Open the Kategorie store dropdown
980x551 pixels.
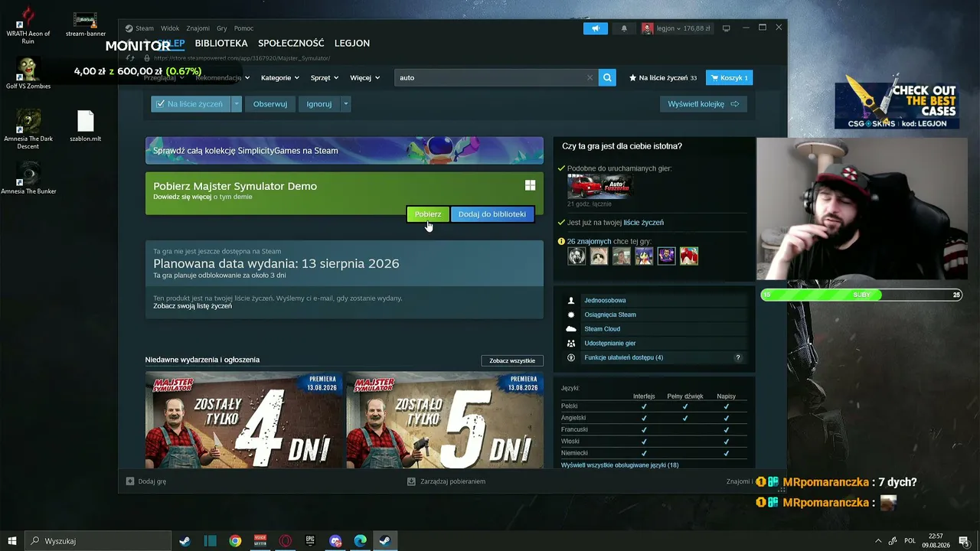click(280, 77)
